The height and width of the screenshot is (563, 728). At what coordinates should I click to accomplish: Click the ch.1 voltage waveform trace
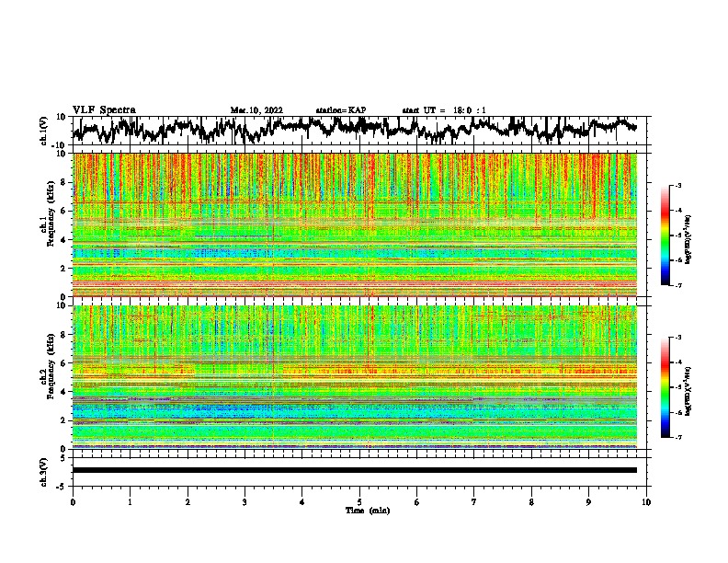click(x=355, y=129)
